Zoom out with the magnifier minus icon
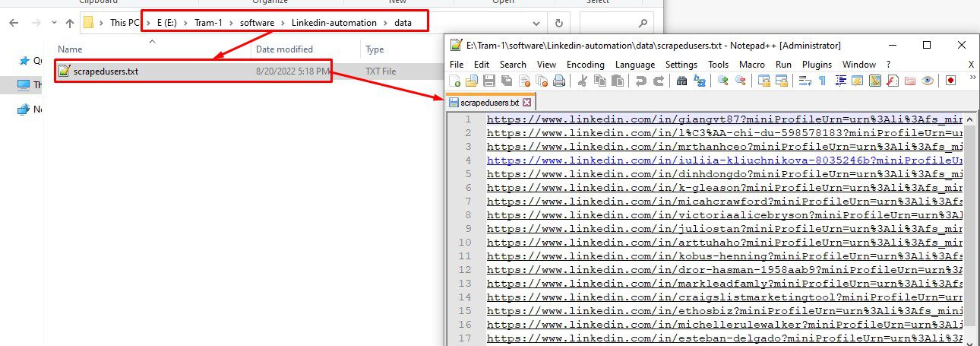The width and height of the screenshot is (980, 346). 740,81
